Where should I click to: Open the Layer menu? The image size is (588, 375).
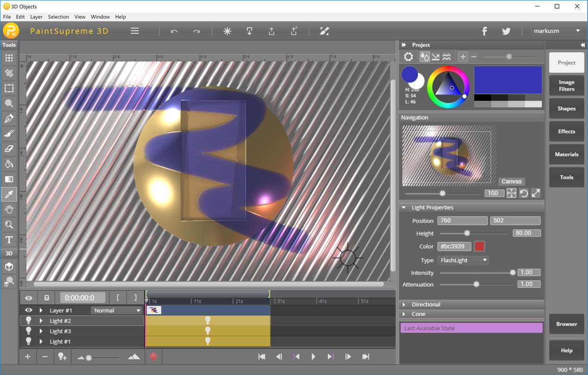36,17
